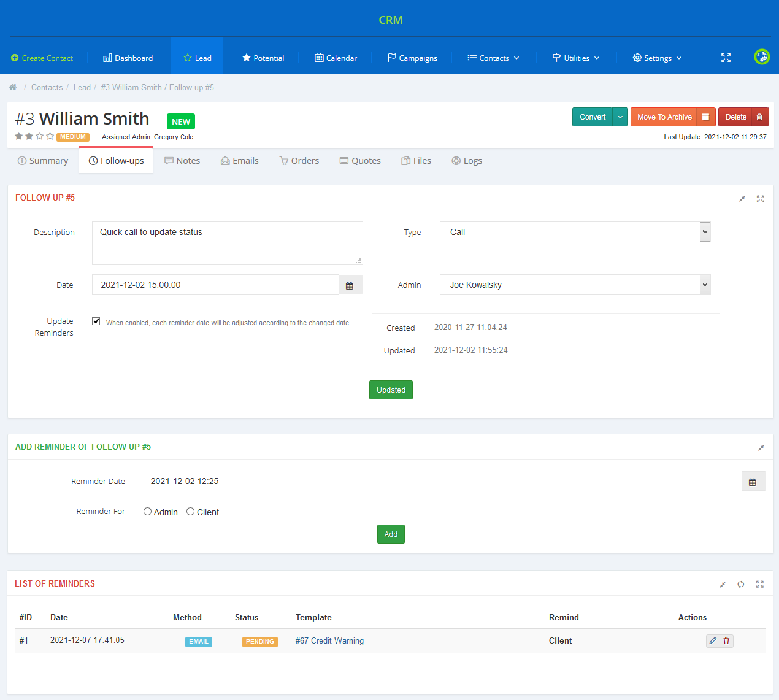Open Lead section in navbar
The height and width of the screenshot is (700, 779).
tap(197, 58)
